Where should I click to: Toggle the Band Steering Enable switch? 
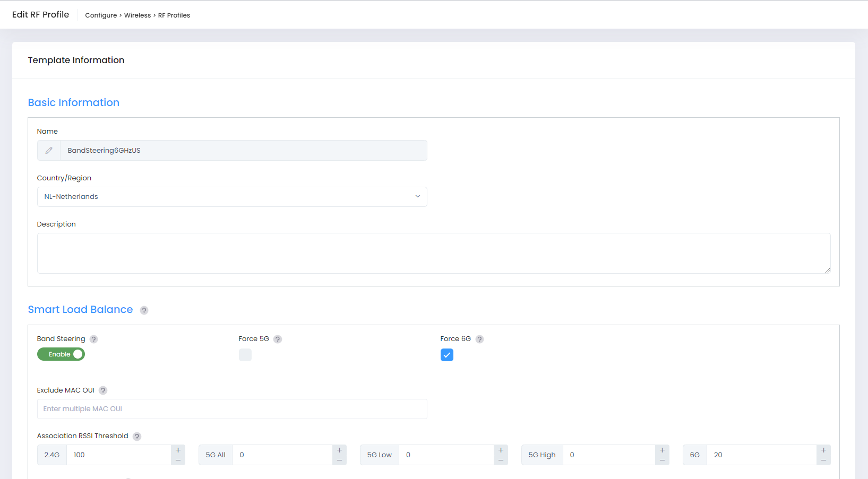[61, 354]
